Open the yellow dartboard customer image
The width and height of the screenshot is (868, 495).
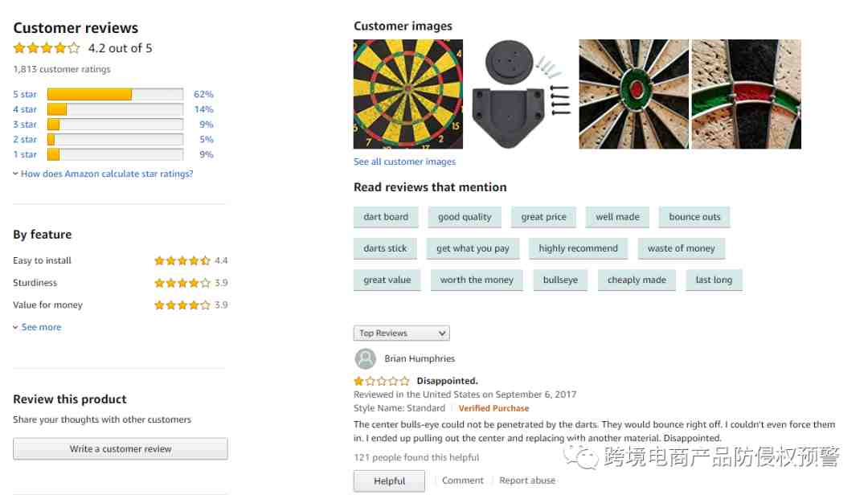point(408,94)
